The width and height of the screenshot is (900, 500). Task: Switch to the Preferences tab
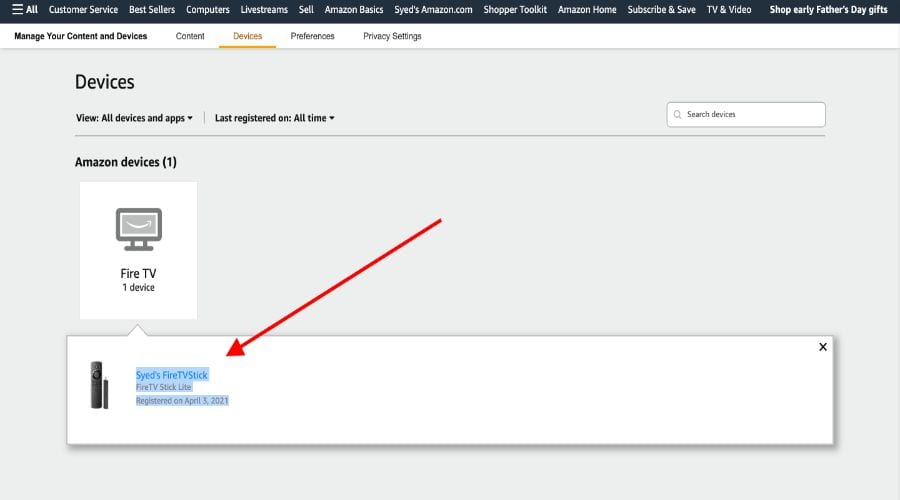[312, 36]
